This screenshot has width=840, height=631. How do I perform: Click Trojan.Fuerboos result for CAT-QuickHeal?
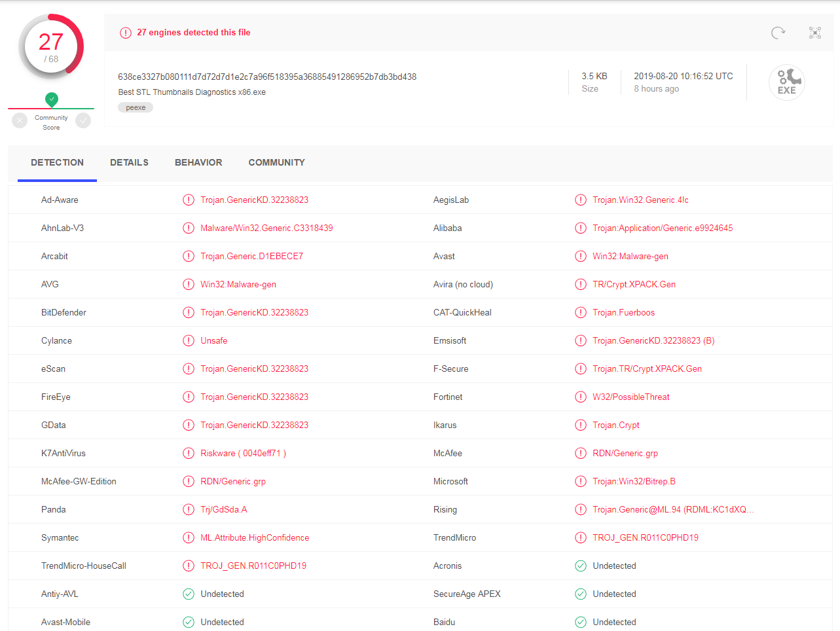click(624, 313)
